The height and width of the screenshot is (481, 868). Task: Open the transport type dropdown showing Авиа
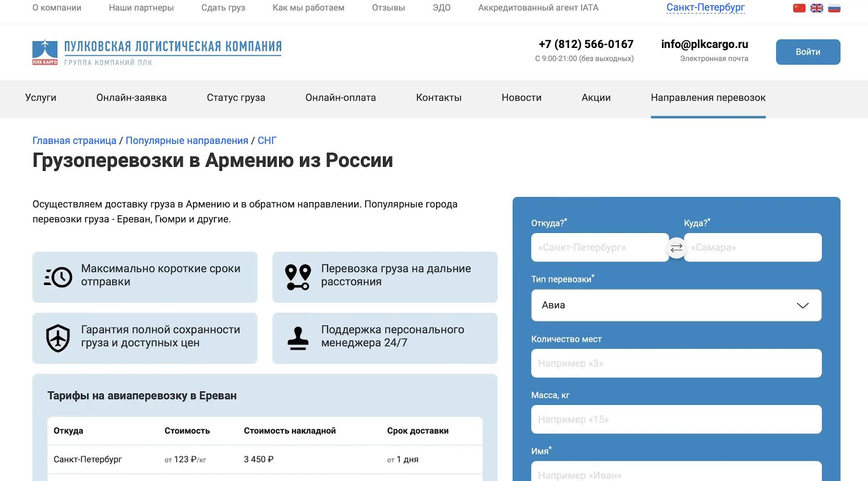coord(676,305)
